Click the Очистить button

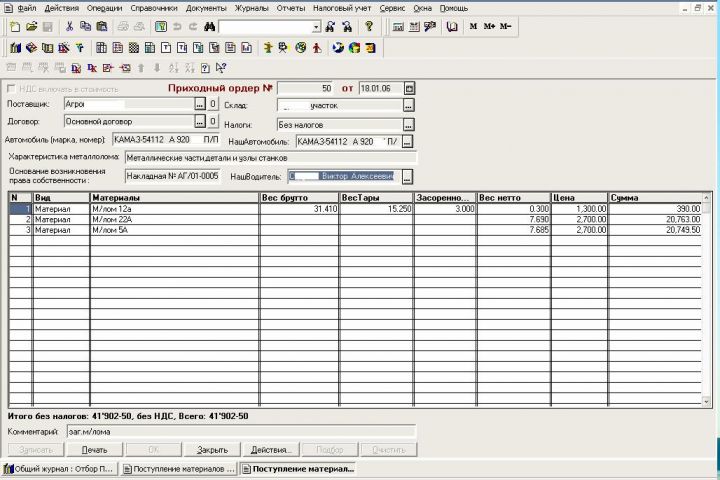388,450
